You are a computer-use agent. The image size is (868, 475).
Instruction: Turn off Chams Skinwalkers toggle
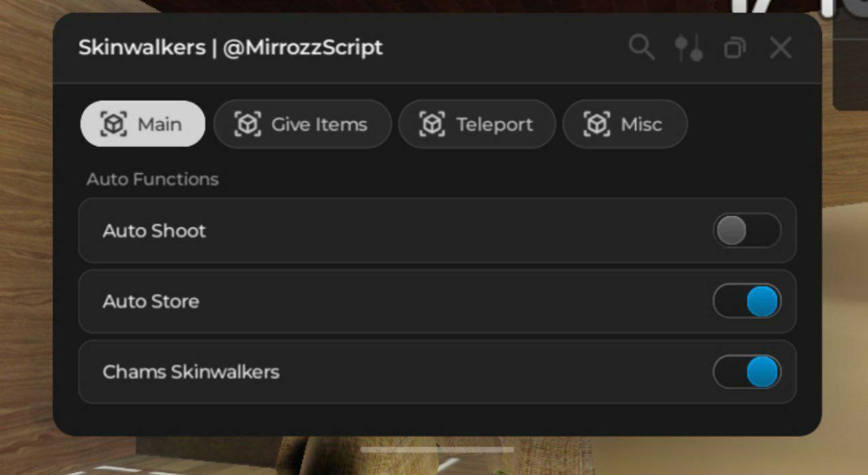click(x=747, y=371)
